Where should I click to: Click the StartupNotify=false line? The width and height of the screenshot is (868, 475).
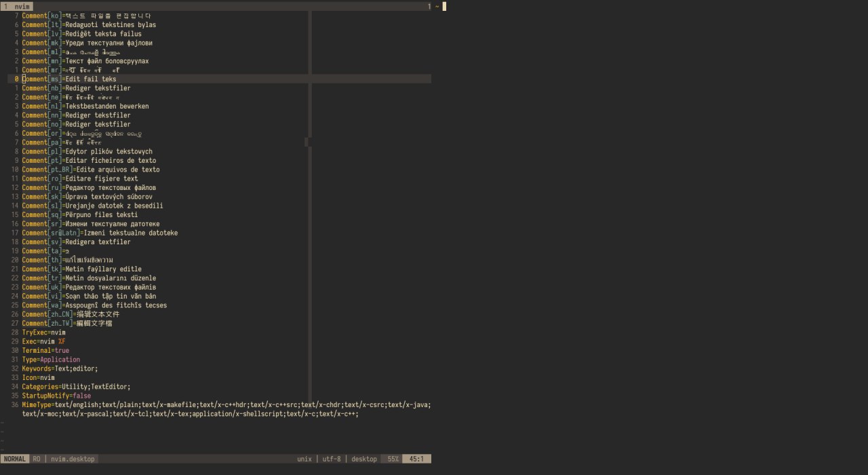click(56, 396)
